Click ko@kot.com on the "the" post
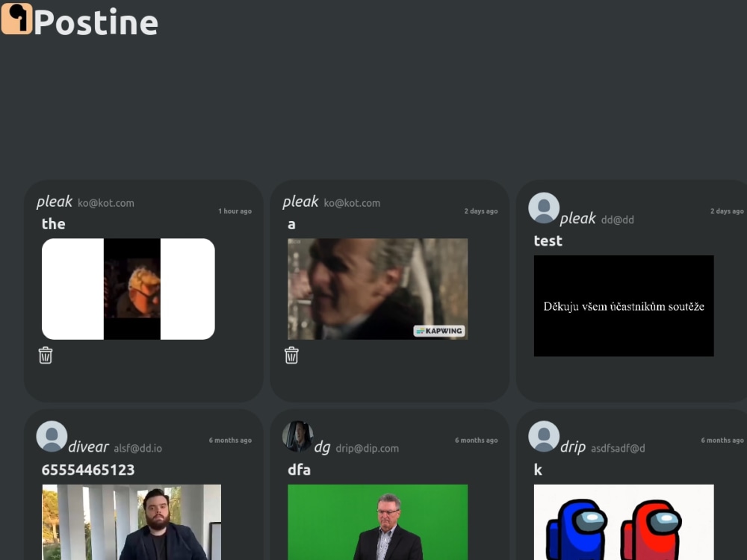 106,203
